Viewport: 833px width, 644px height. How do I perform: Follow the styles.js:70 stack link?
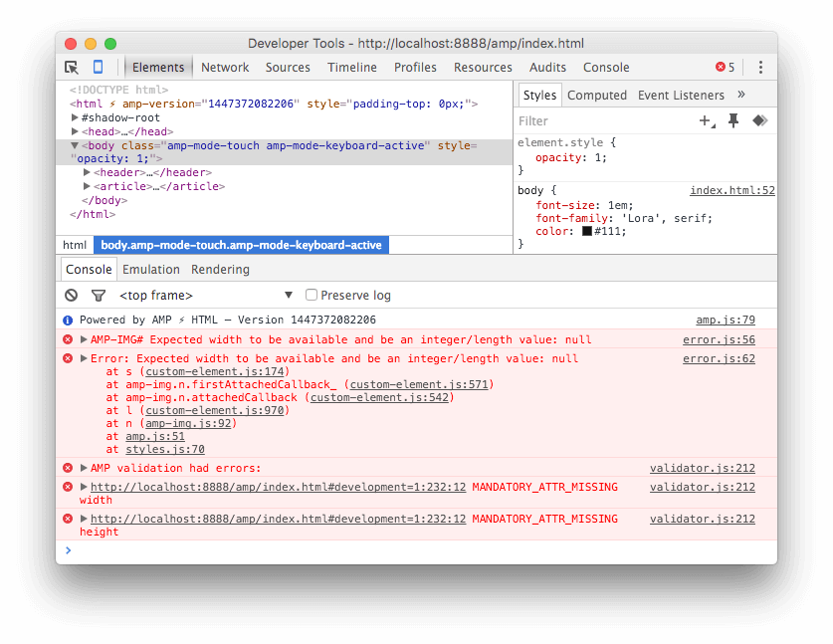click(164, 449)
